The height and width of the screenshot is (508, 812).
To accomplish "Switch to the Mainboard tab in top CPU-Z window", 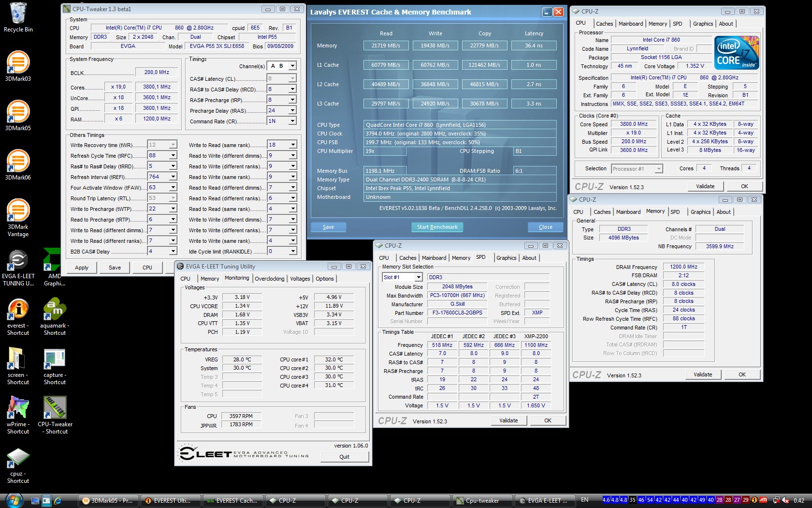I will 631,24.
